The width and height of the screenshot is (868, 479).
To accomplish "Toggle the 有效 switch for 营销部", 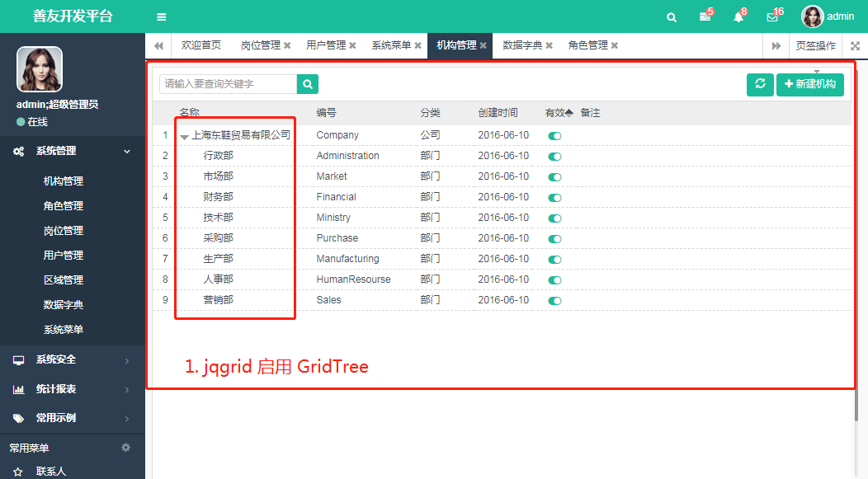I will click(554, 301).
